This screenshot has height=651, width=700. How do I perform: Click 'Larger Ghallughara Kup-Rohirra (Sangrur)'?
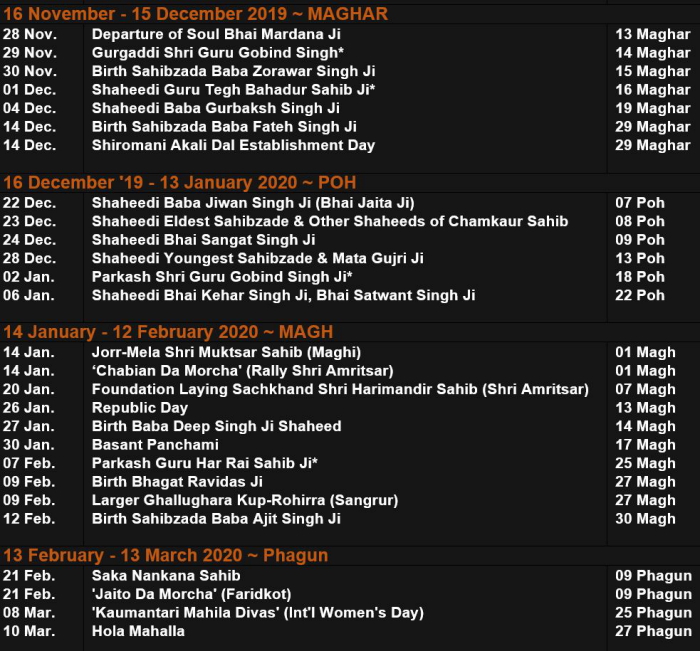[x=245, y=501]
